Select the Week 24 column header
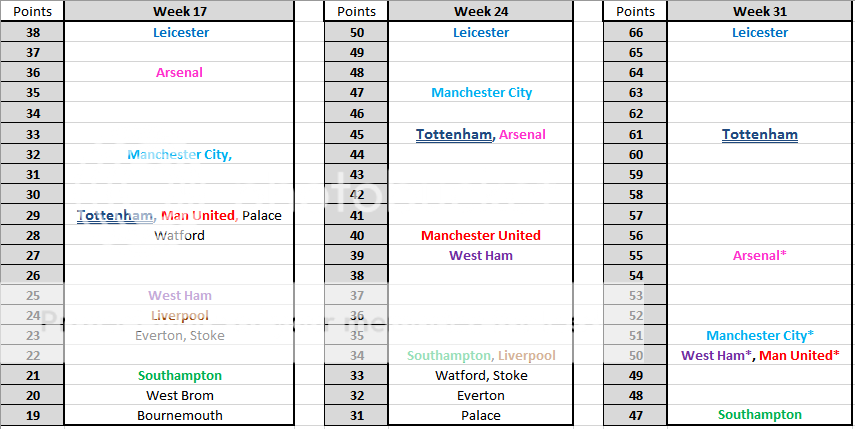Viewport: 855px width, 429px height. point(479,11)
